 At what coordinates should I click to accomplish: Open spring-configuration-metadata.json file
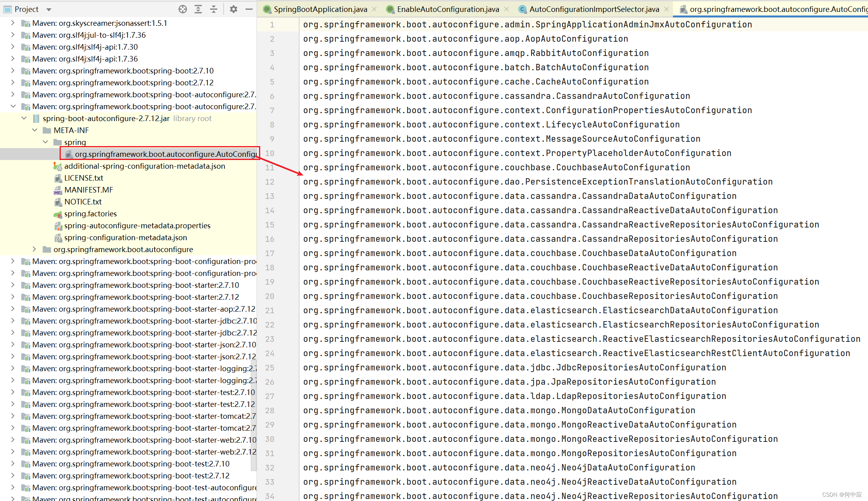(x=126, y=237)
